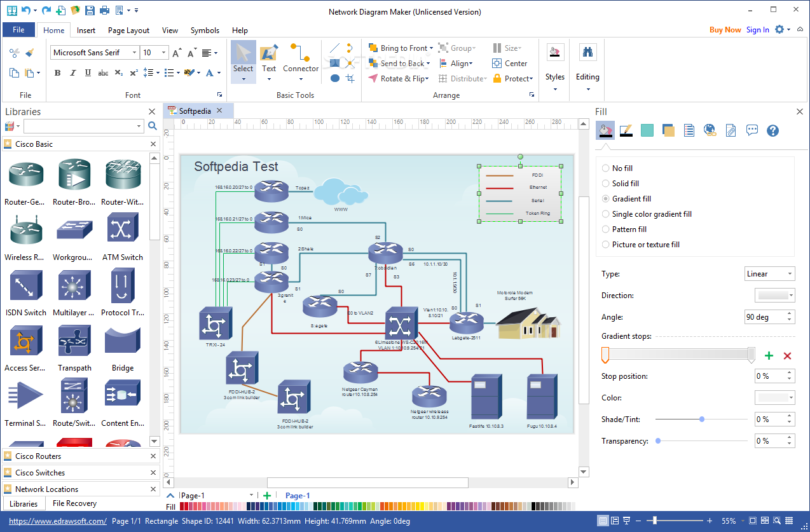The width and height of the screenshot is (810, 532).
Task: Open the Editing dropdown
Action: [587, 67]
